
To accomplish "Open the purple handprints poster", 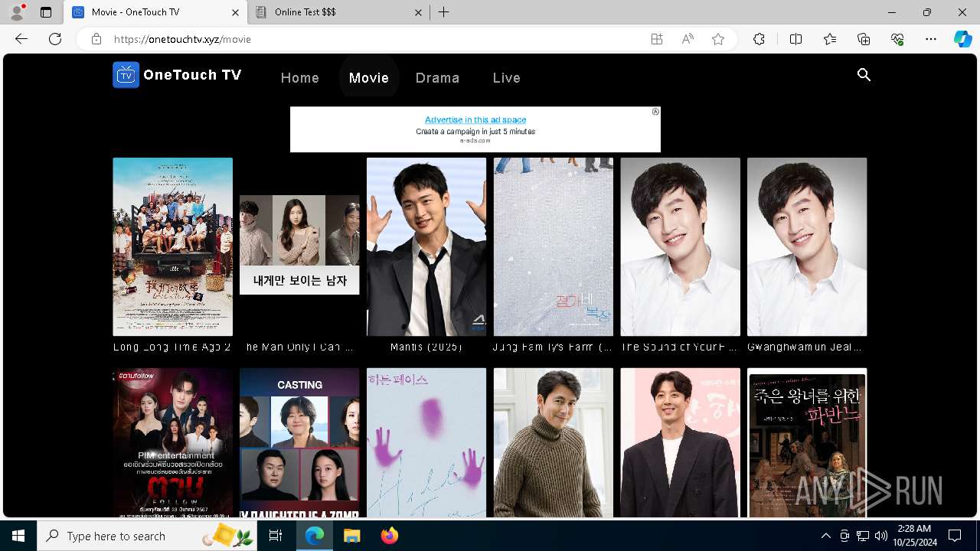I will pyautogui.click(x=426, y=442).
